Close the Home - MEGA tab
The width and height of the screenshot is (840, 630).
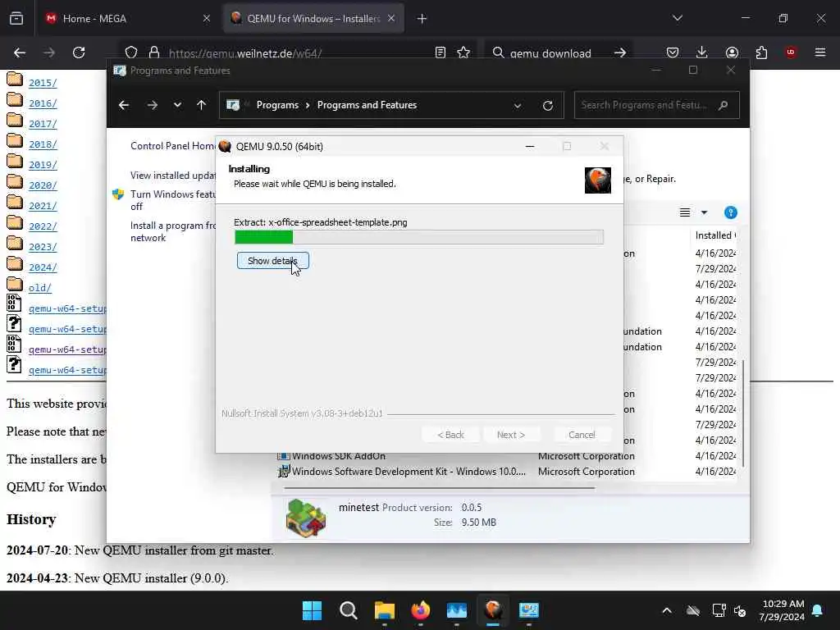(207, 19)
